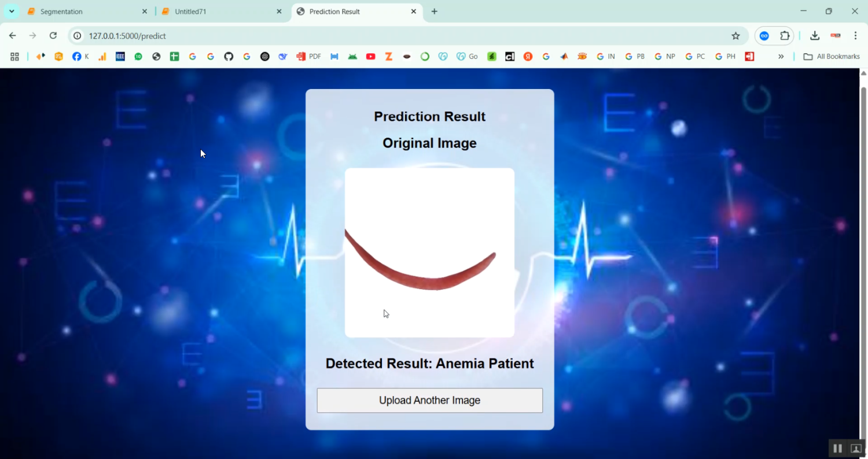This screenshot has height=459, width=868.
Task: Open the Downloads icon in the toolbar
Action: (x=814, y=35)
